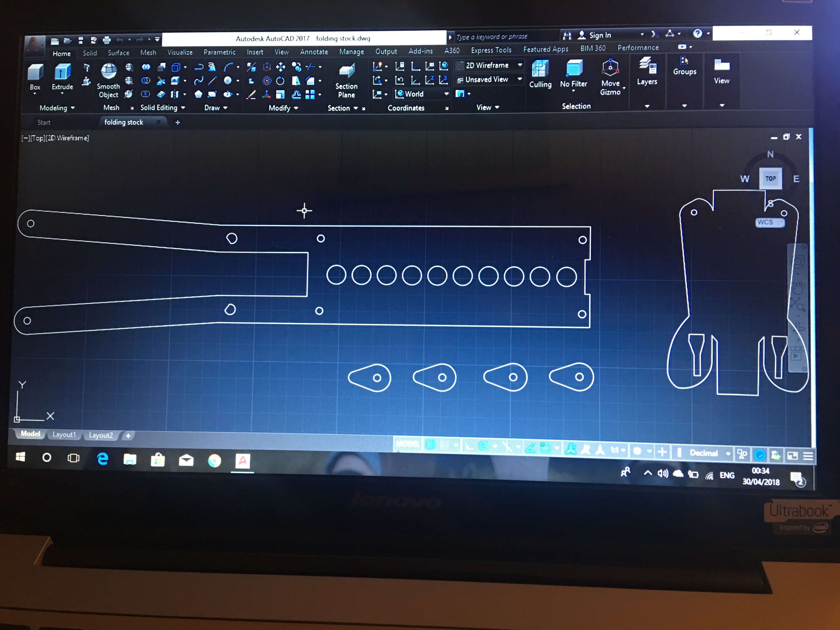The height and width of the screenshot is (630, 840).
Task: Switch to the Layout1 tab
Action: click(64, 434)
